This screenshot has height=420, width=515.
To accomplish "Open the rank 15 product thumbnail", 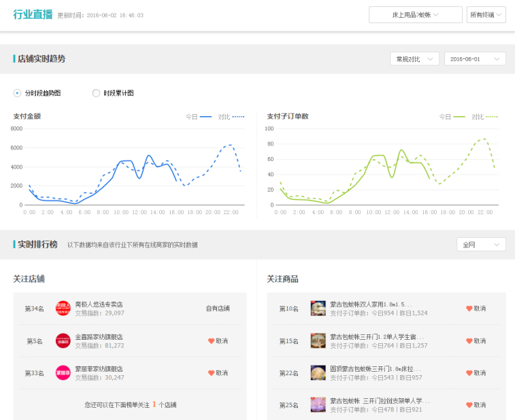I will coord(318,340).
